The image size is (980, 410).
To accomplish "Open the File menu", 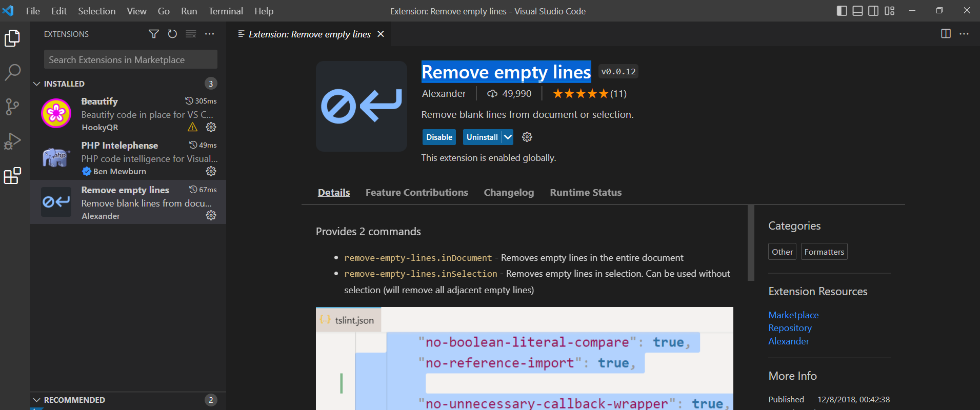I will (x=33, y=11).
